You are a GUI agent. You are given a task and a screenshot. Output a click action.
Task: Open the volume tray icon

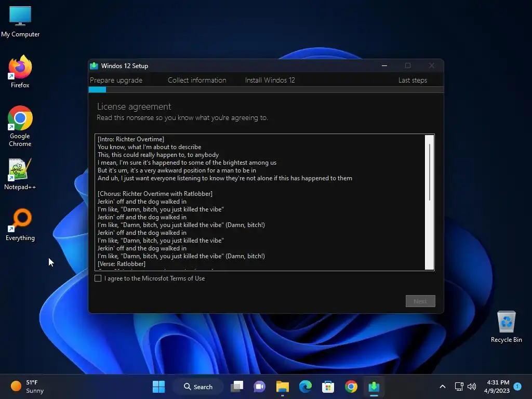(x=472, y=387)
